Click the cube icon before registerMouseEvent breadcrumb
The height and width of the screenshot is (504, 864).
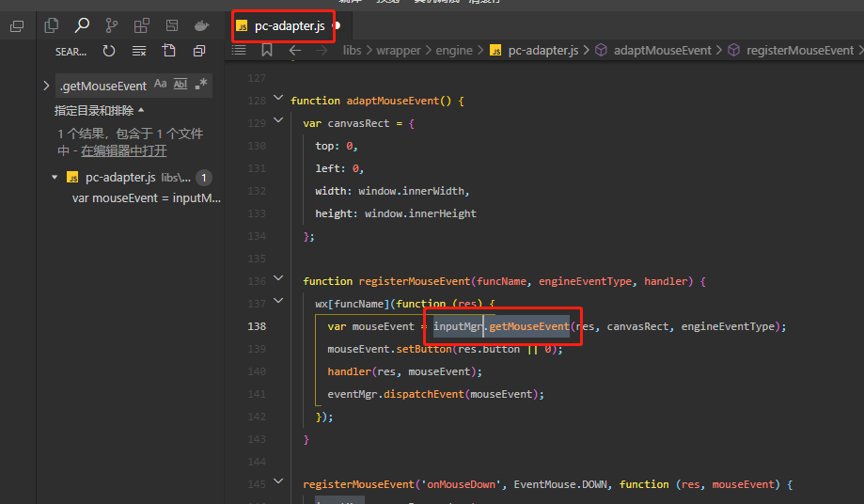click(733, 50)
